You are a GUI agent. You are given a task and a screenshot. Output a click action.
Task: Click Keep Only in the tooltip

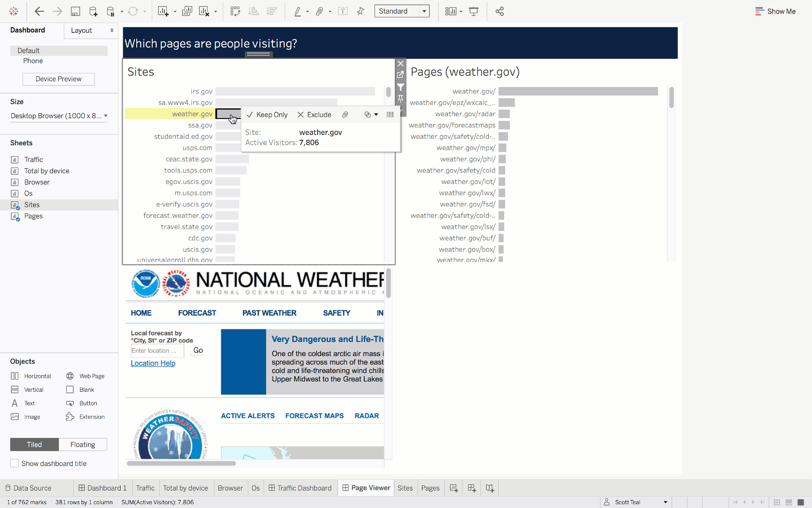pyautogui.click(x=267, y=115)
